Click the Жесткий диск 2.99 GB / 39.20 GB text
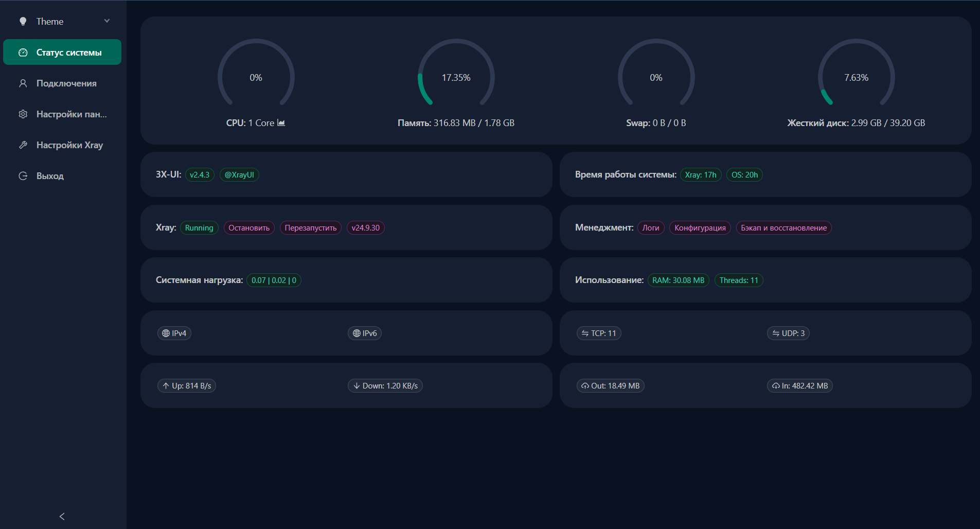Image resolution: width=980 pixels, height=529 pixels. 856,122
